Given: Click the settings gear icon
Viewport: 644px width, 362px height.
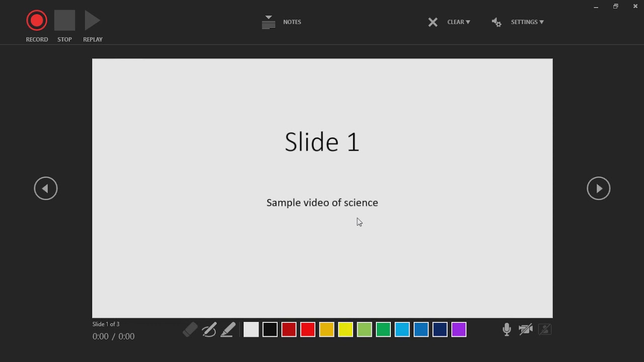Looking at the screenshot, I should point(497,22).
